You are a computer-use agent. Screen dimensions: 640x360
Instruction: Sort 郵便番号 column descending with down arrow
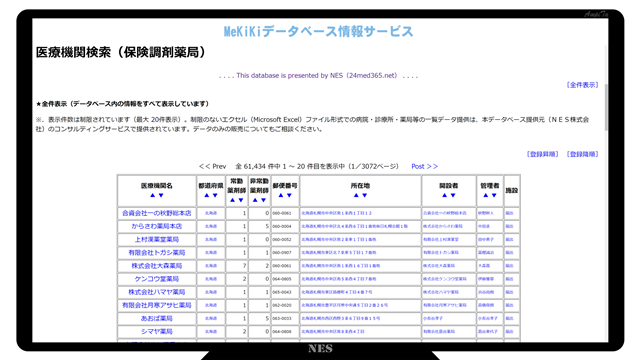coord(289,196)
